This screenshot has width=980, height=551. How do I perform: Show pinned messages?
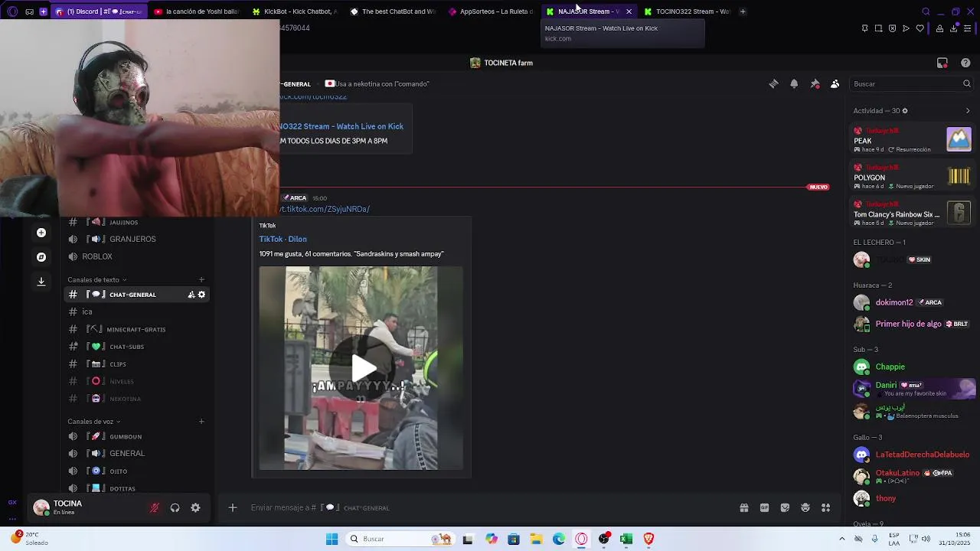815,84
